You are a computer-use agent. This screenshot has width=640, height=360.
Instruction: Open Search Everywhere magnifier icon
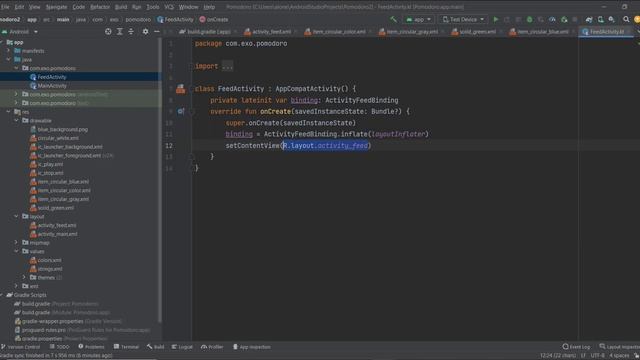(x=626, y=19)
